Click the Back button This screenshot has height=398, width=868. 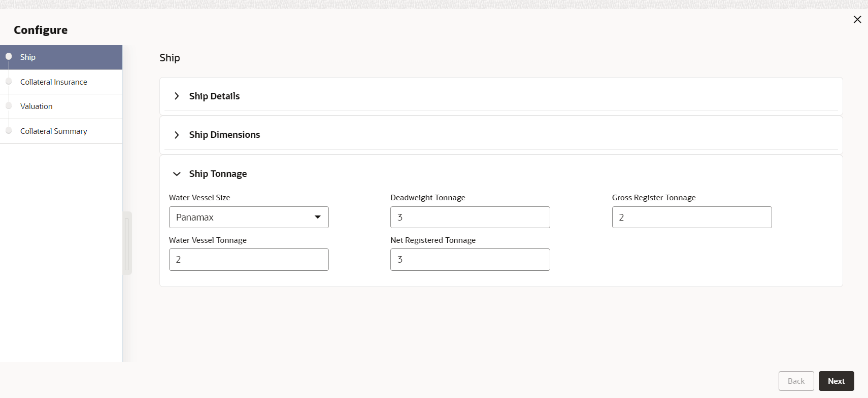[796, 381]
